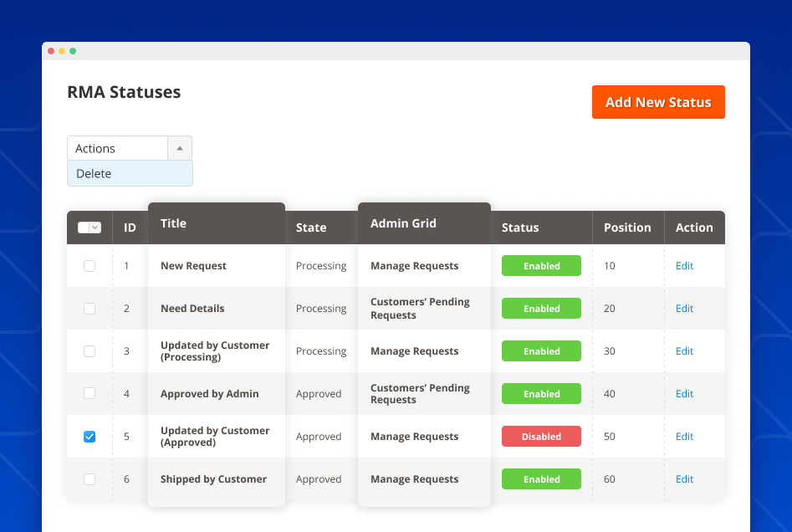Click the Add New Status button

point(658,101)
